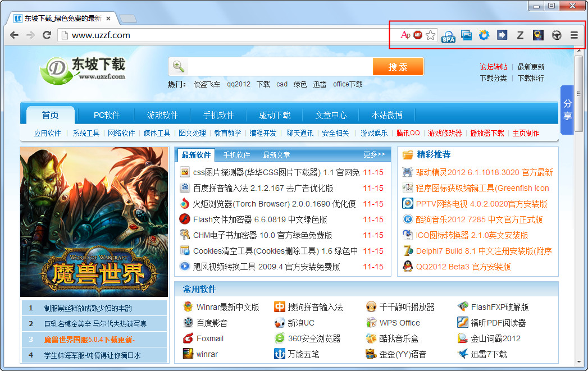588x371 pixels.
Task: Click the hot keyword 侠盗飞车
Action: pyautogui.click(x=207, y=84)
